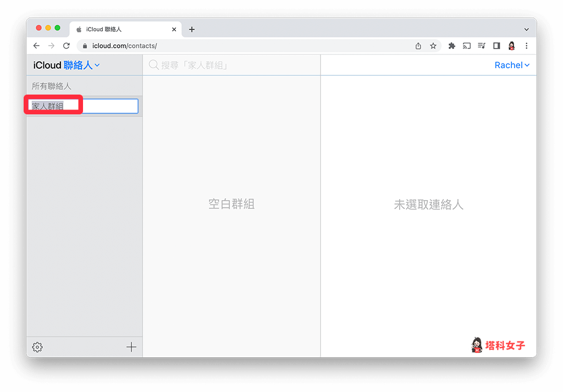The height and width of the screenshot is (392, 563).
Task: Focus the 搜尋「家人群組」 search field
Action: point(231,65)
